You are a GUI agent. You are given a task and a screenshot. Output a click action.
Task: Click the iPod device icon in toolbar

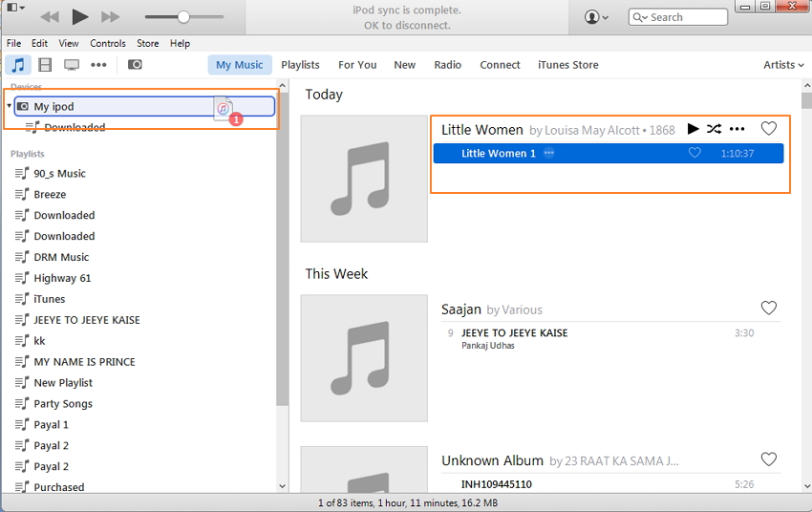pyautogui.click(x=135, y=65)
